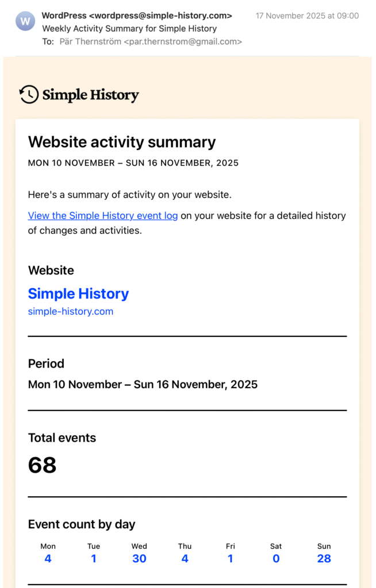The image size is (376, 588).
Task: Select Tuesday's event count of 1
Action: pos(94,559)
